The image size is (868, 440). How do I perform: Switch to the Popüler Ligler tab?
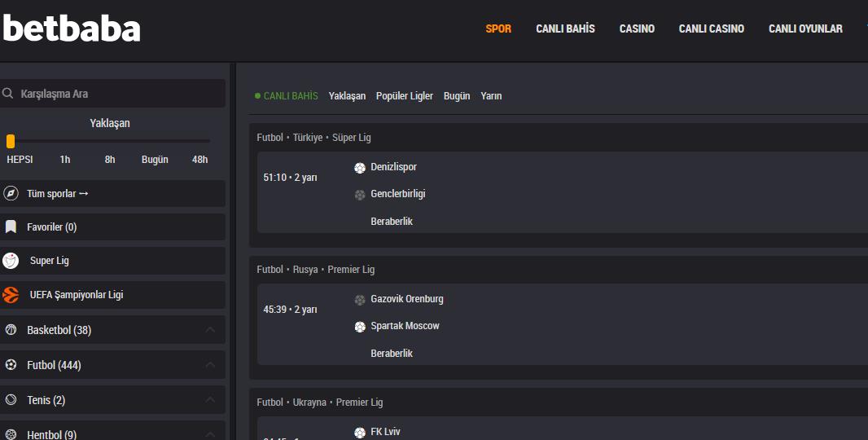405,96
